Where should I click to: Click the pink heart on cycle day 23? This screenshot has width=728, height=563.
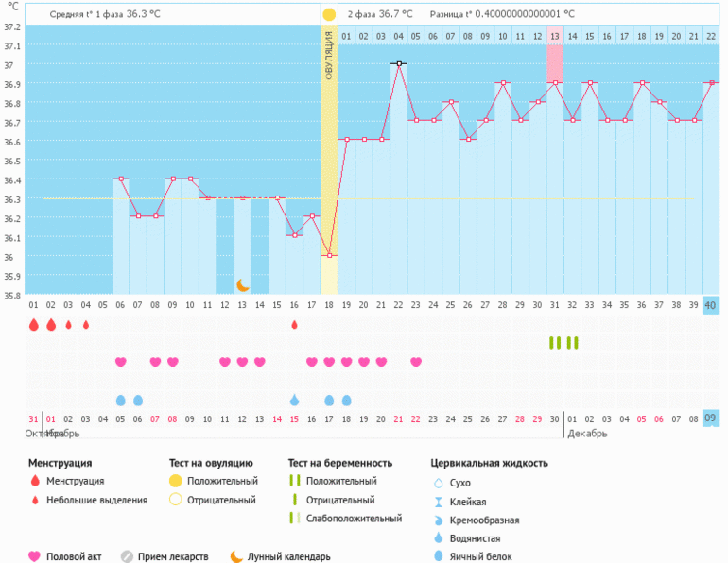click(416, 362)
